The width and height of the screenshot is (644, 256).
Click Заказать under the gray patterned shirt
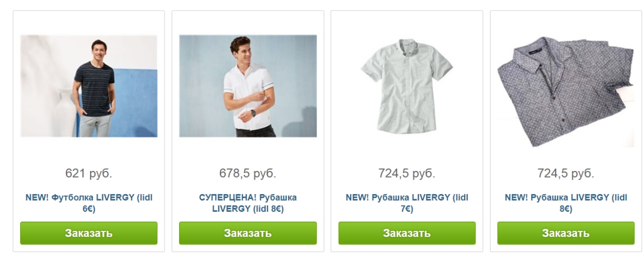[x=566, y=233]
